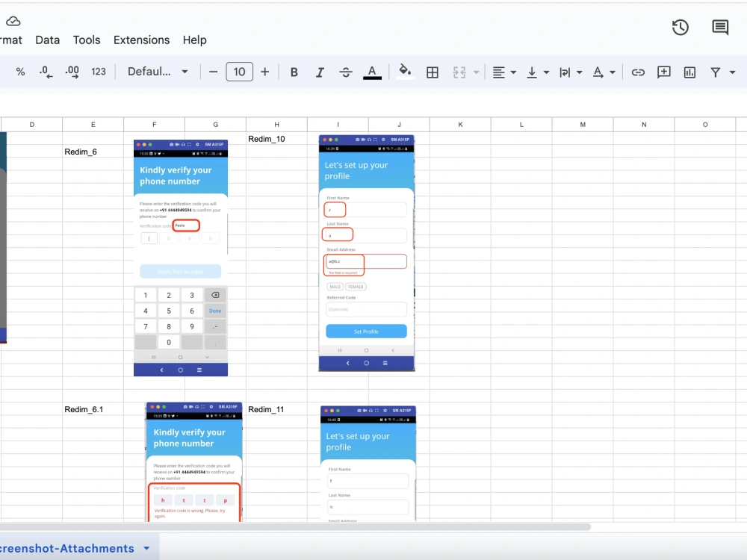This screenshot has height=560, width=747.
Task: Increase decimal places
Action: pyautogui.click(x=72, y=72)
